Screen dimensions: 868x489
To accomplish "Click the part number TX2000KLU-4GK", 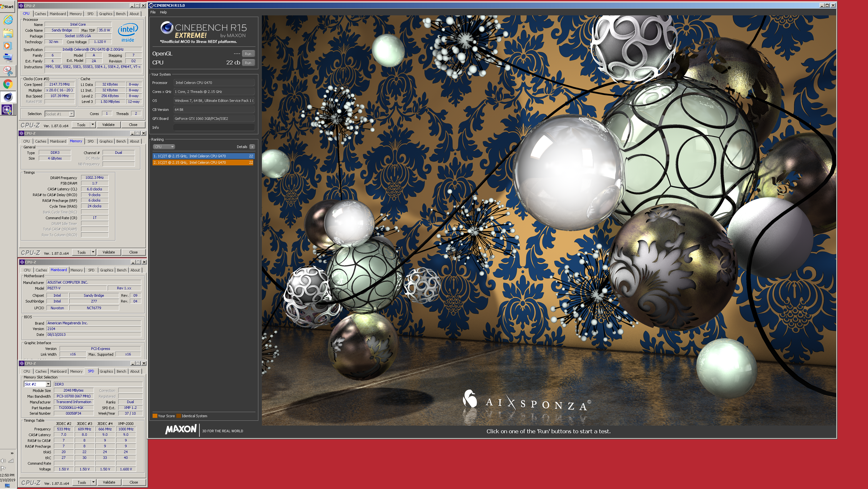I will tap(73, 408).
